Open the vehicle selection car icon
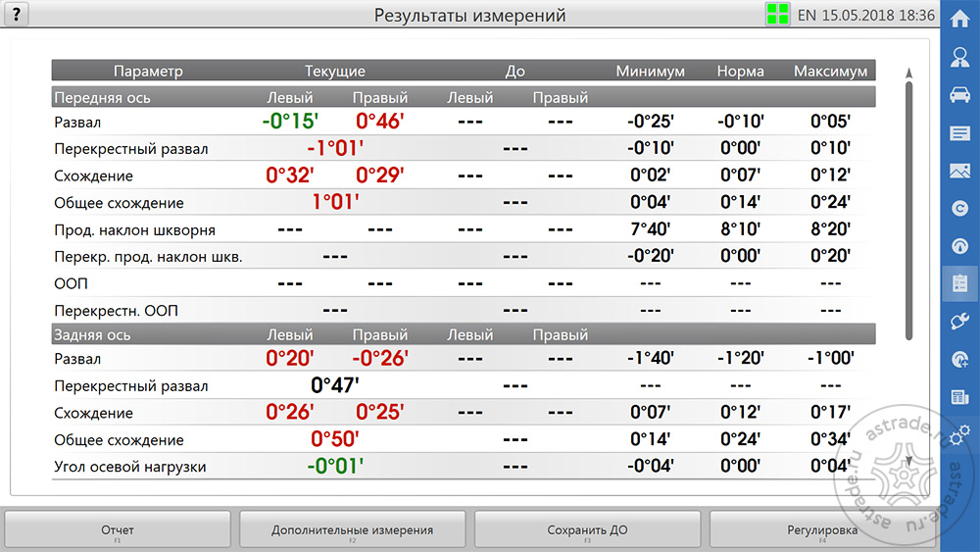The height and width of the screenshot is (552, 980). [x=960, y=95]
